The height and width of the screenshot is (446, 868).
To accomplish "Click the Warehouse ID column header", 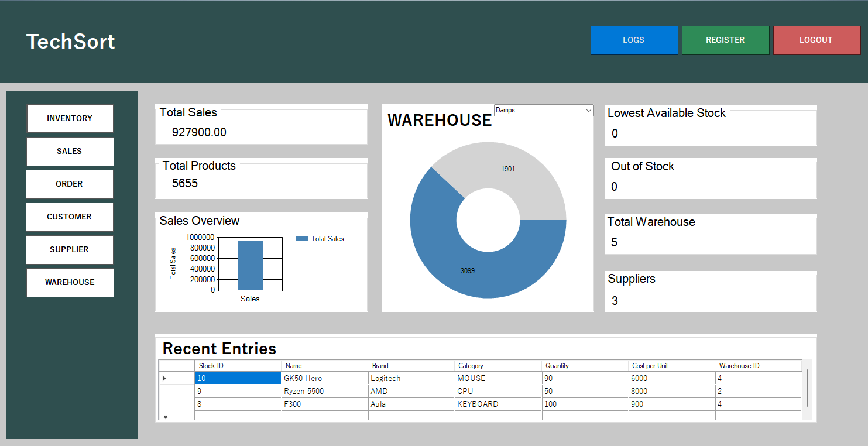I will coord(759,366).
